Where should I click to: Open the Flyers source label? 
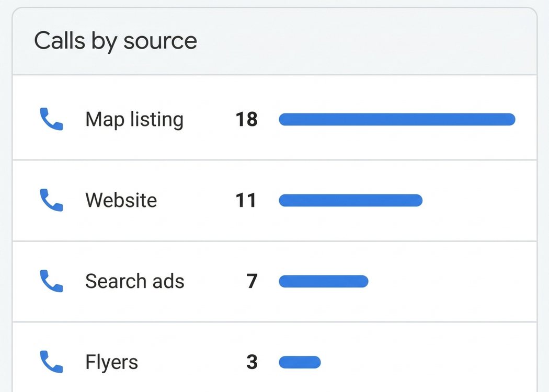pyautogui.click(x=112, y=363)
